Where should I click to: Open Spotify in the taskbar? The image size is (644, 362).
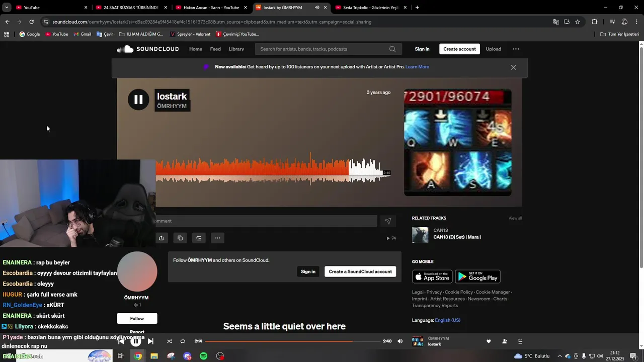click(204, 356)
